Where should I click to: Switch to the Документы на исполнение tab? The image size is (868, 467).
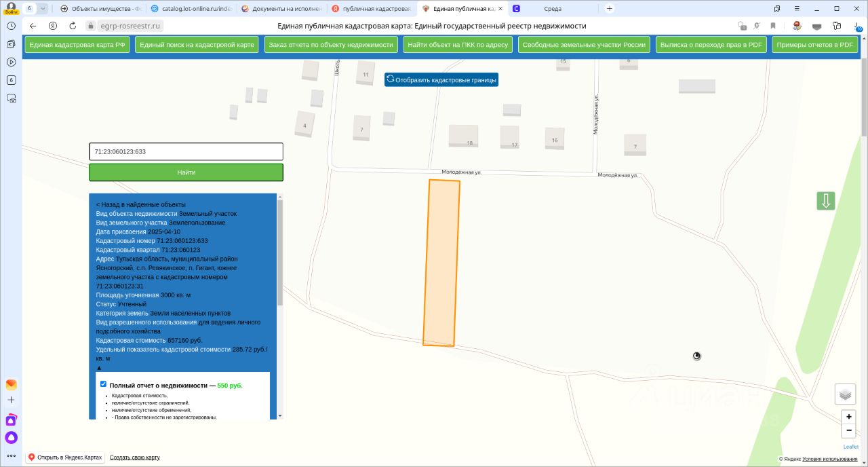click(281, 8)
